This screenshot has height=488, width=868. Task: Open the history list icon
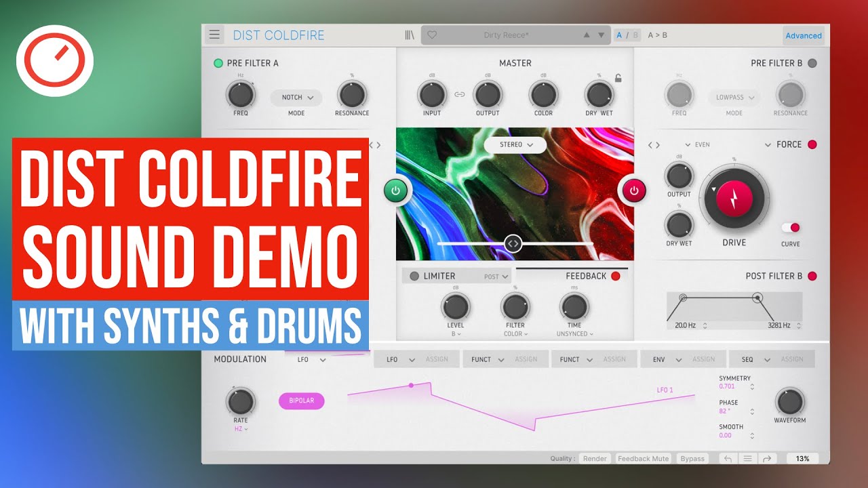[x=748, y=459]
